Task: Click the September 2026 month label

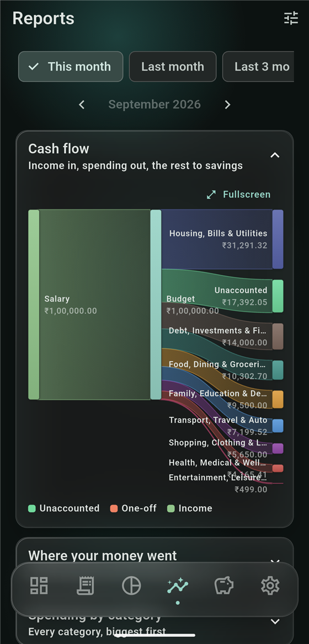Action: pos(154,104)
